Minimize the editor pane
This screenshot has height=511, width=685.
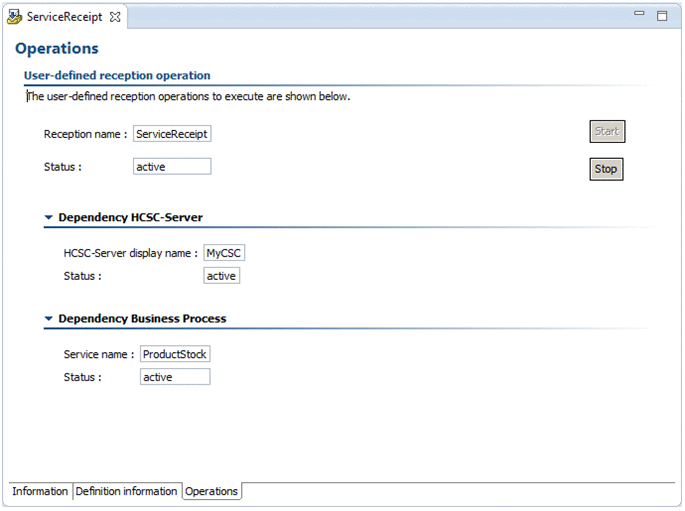(640, 15)
